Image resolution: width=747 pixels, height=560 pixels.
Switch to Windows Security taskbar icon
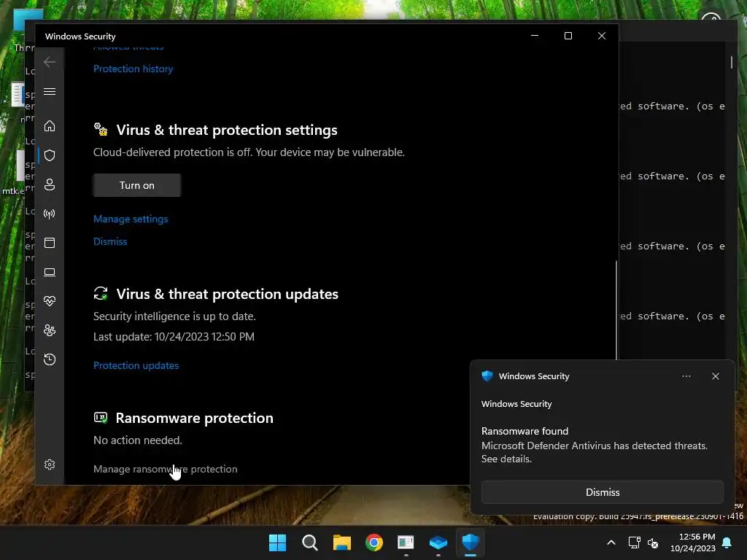tap(471, 542)
